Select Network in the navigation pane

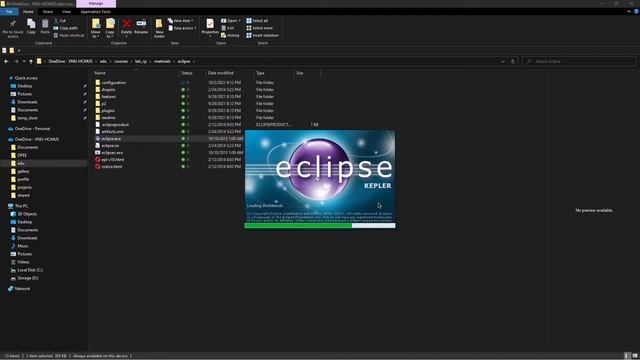22,289
